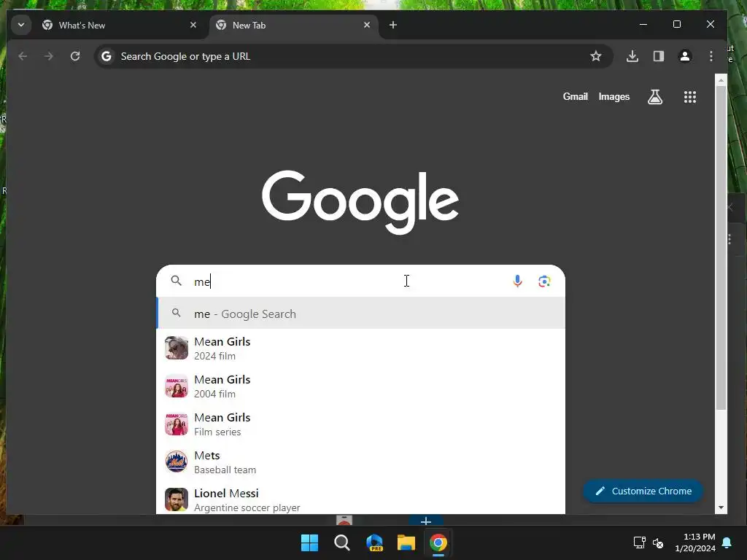Image resolution: width=747 pixels, height=560 pixels.
Task: Open File Explorer from taskbar
Action: coord(406,542)
